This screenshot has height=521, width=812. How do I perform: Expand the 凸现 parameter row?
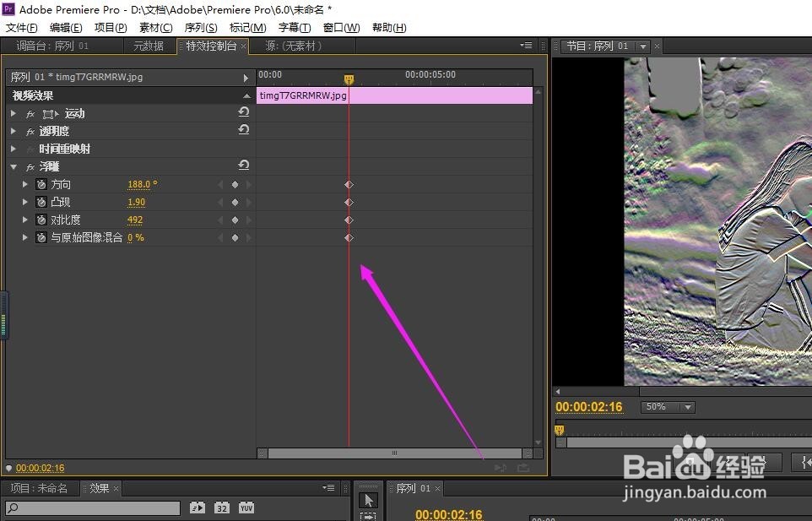coord(24,202)
